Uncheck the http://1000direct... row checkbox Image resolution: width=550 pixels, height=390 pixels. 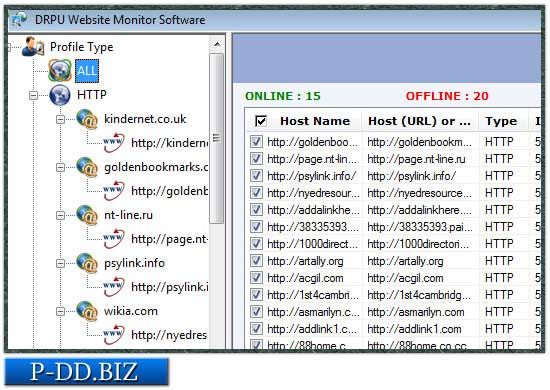tap(256, 243)
